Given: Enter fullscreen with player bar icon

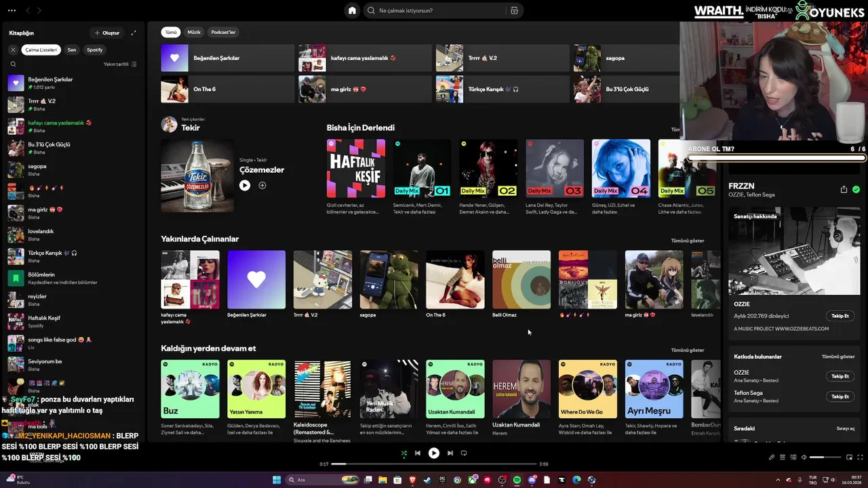Looking at the screenshot, I should 860,457.
